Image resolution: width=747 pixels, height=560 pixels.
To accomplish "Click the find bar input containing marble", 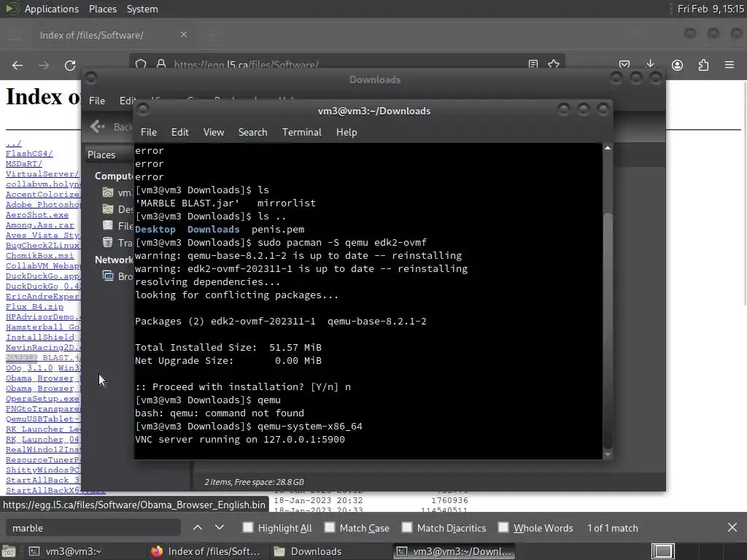I will coord(93,528).
